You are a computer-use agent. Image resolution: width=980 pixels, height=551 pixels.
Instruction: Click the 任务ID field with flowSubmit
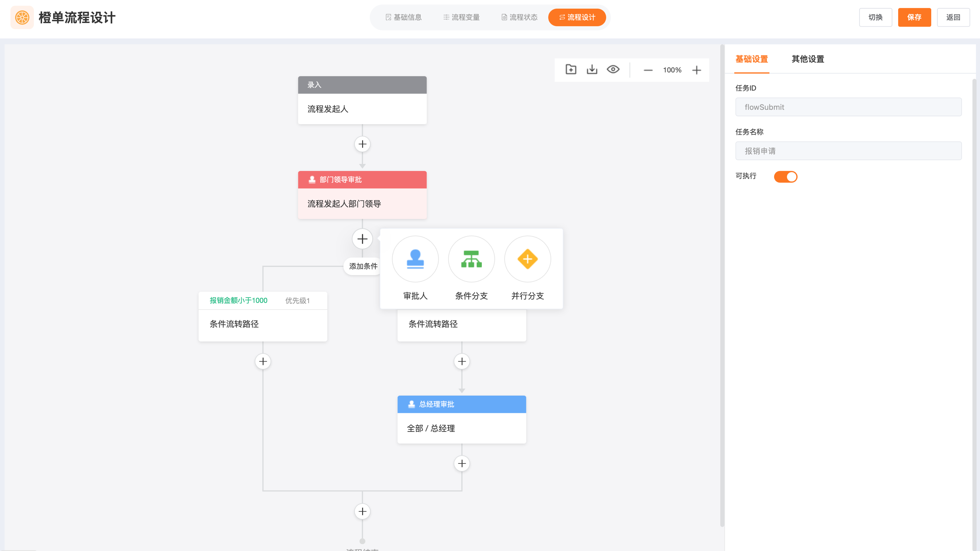(x=848, y=107)
